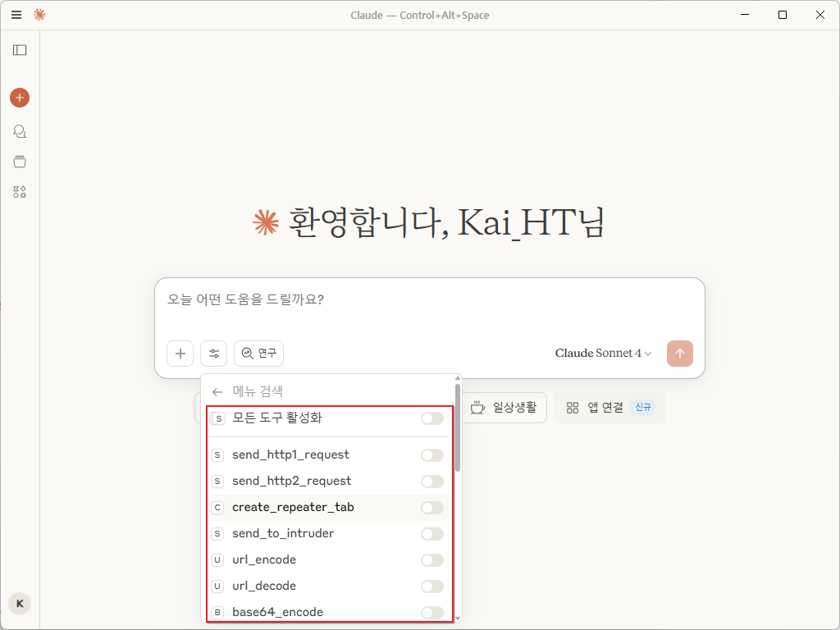Click the 연구 research button
This screenshot has width=840, height=630.
(x=258, y=354)
